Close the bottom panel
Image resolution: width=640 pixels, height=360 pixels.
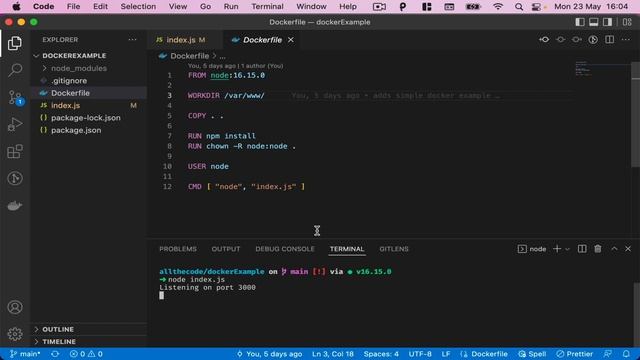pos(628,249)
